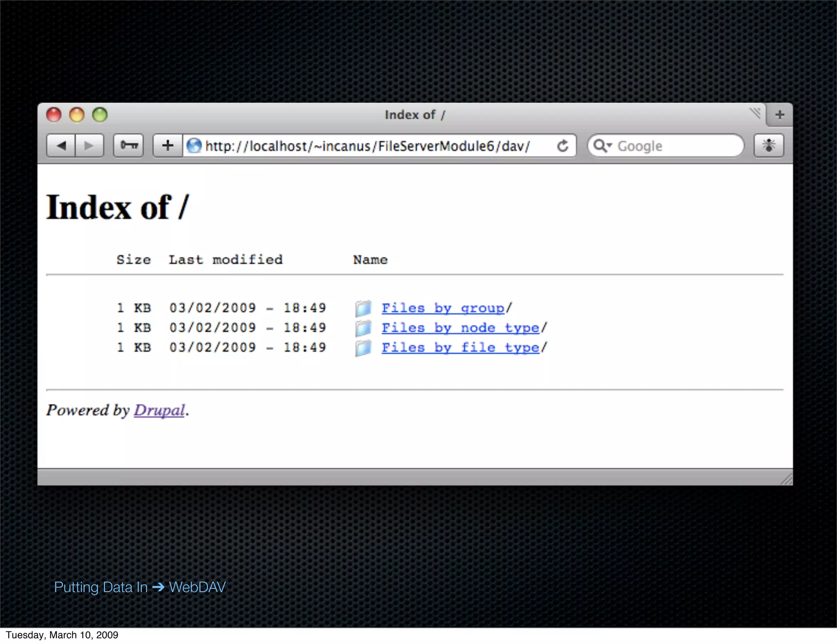
Task: Click the Name column header
Action: click(370, 260)
